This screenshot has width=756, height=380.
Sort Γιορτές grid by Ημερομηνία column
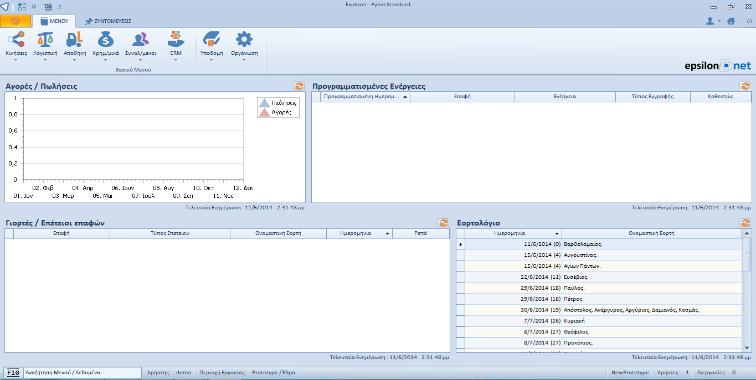[x=359, y=233]
